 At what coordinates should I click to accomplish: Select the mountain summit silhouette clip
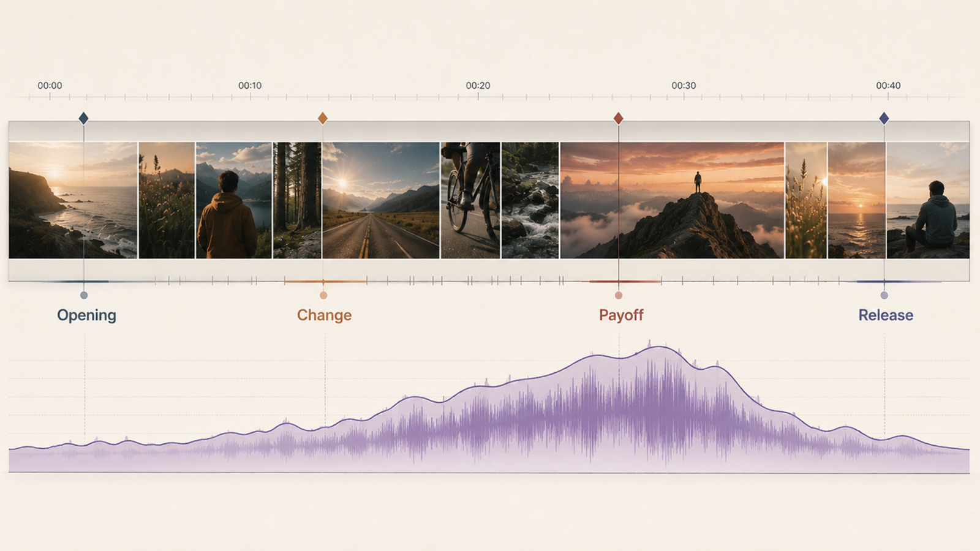coord(672,200)
